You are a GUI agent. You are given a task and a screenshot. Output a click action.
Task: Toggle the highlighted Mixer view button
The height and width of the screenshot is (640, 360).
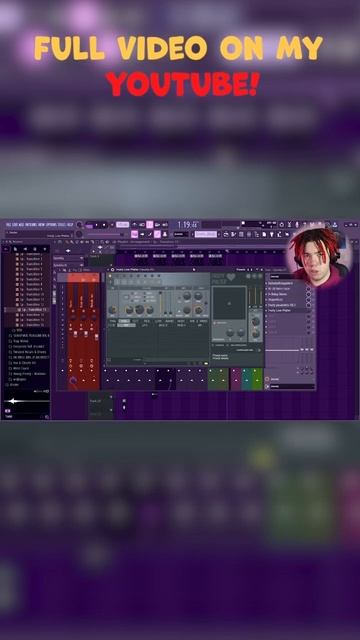157,234
